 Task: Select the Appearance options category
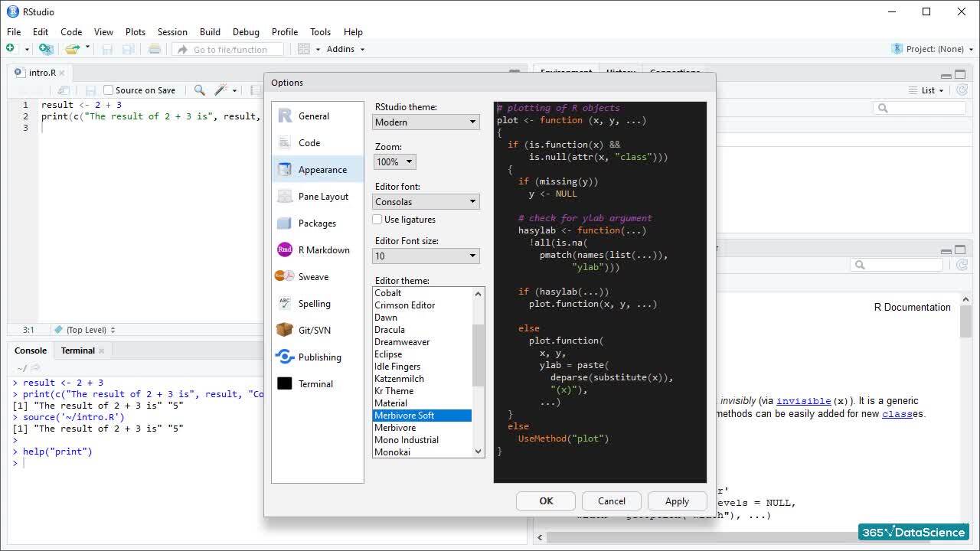point(317,170)
